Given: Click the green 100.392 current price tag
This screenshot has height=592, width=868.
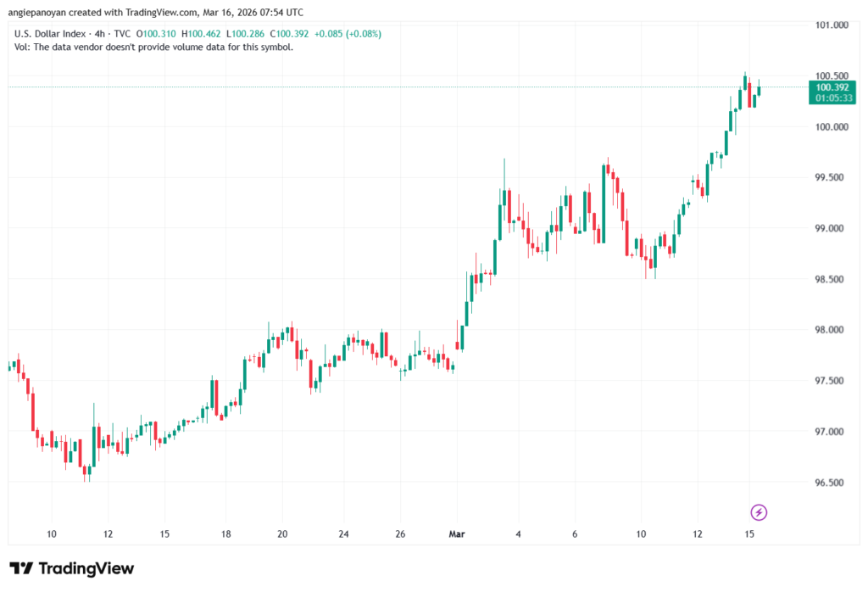Looking at the screenshot, I should pos(832,87).
